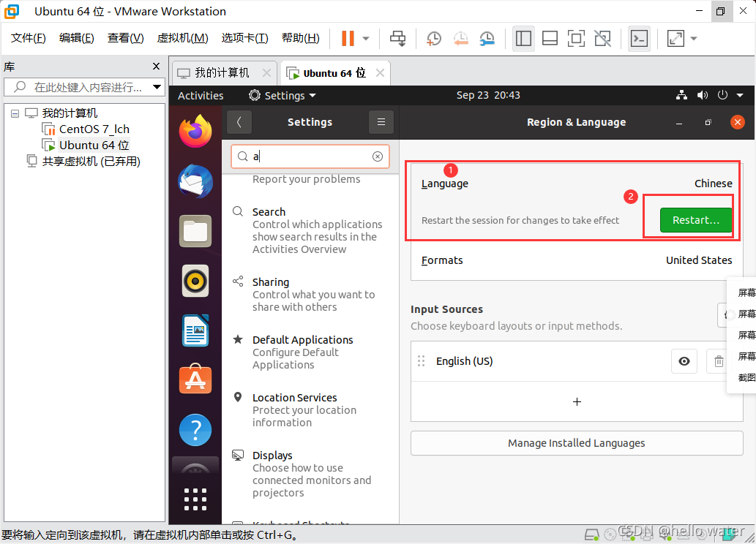Click the Language row showing Chinese
Screen dimensions: 756x544
(x=577, y=184)
